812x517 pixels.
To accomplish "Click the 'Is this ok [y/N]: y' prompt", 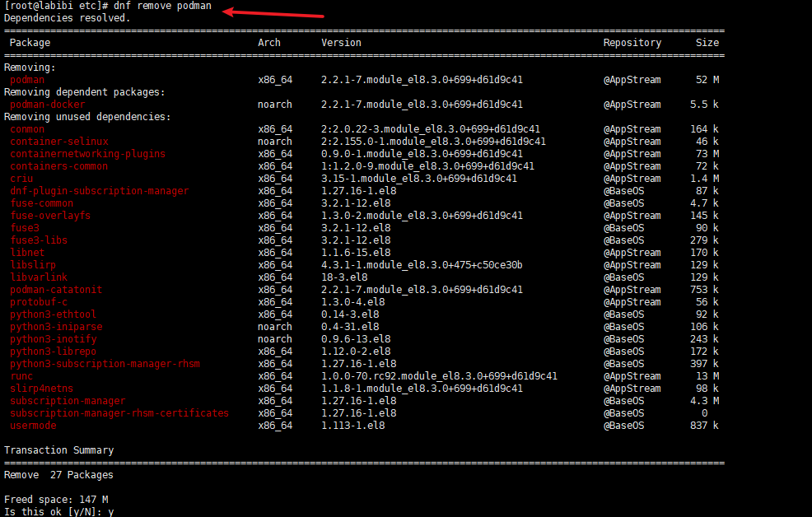I will tap(59, 512).
